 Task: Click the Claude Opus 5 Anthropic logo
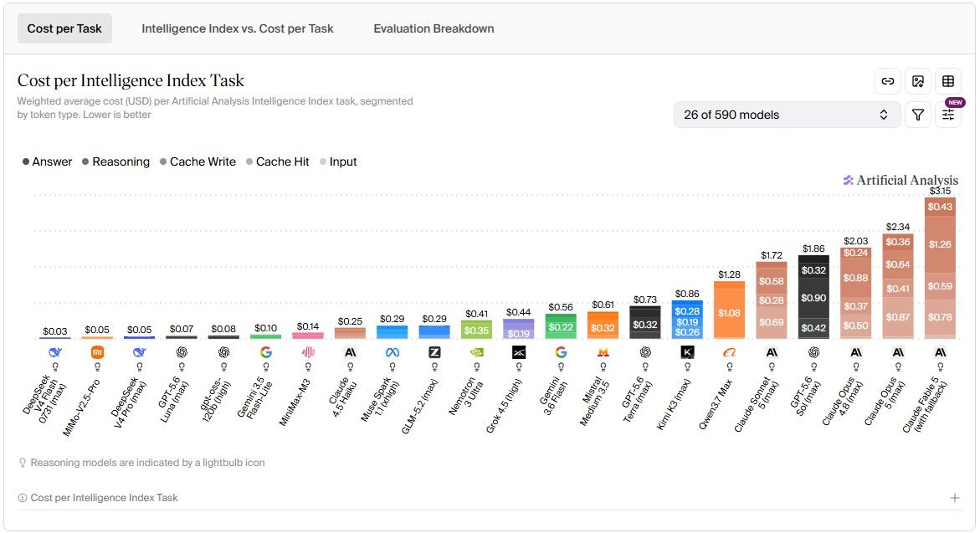pos(898,352)
